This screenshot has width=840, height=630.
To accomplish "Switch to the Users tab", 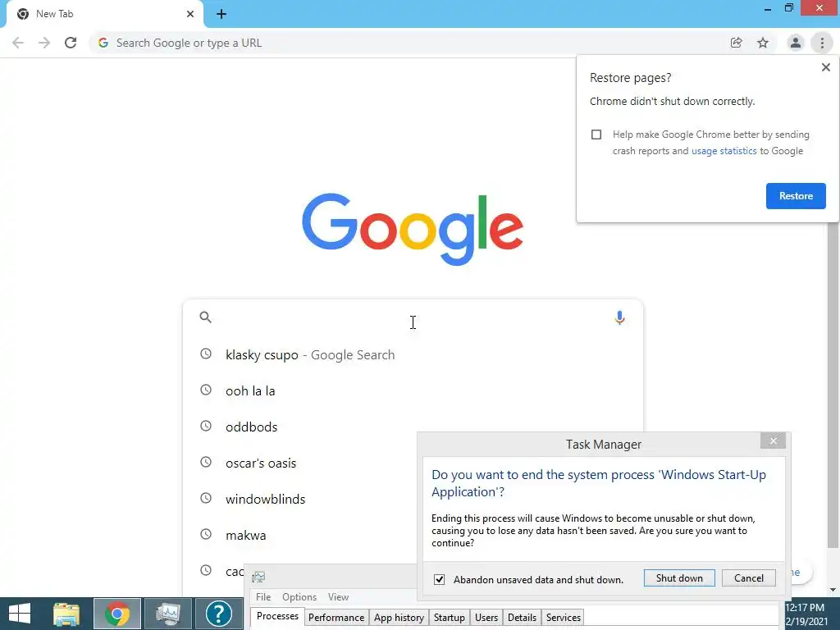I will (486, 617).
